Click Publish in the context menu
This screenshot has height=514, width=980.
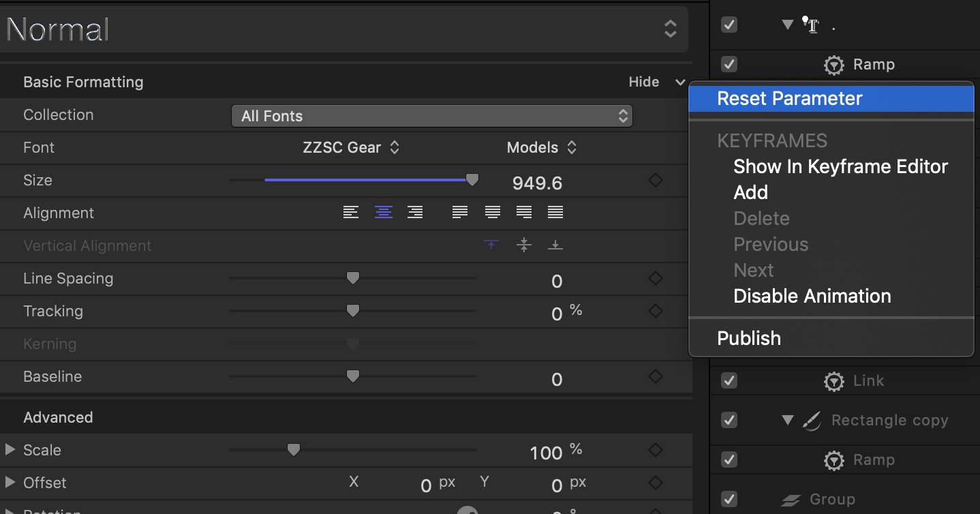pos(749,339)
